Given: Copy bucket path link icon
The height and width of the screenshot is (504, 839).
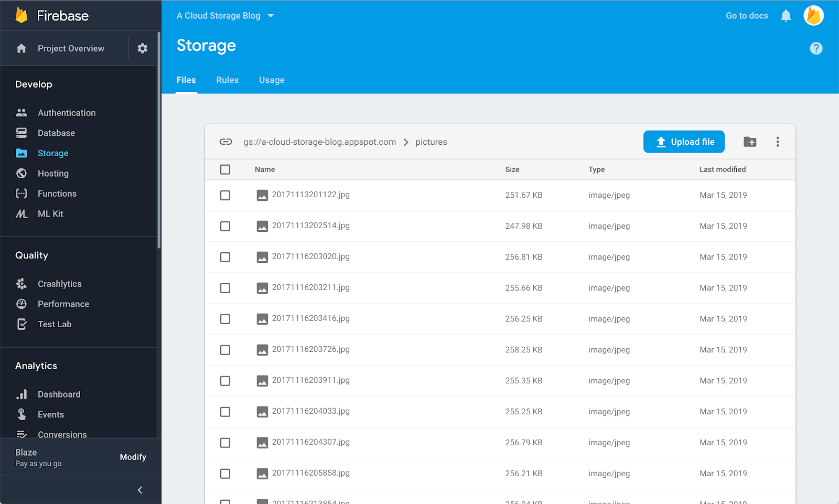Looking at the screenshot, I should tap(226, 142).
